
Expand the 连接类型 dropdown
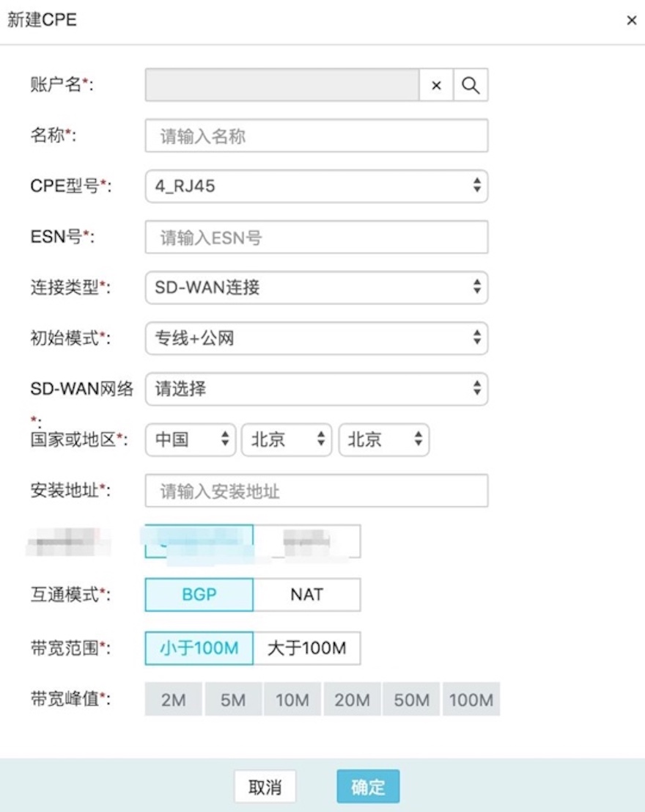(x=316, y=288)
